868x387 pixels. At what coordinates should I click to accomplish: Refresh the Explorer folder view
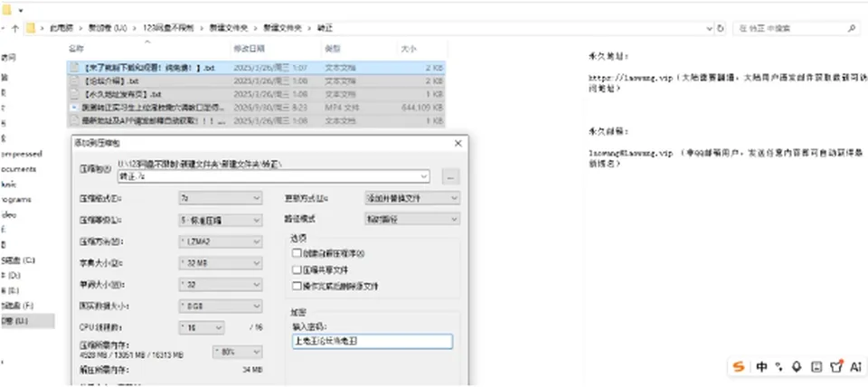pos(721,28)
